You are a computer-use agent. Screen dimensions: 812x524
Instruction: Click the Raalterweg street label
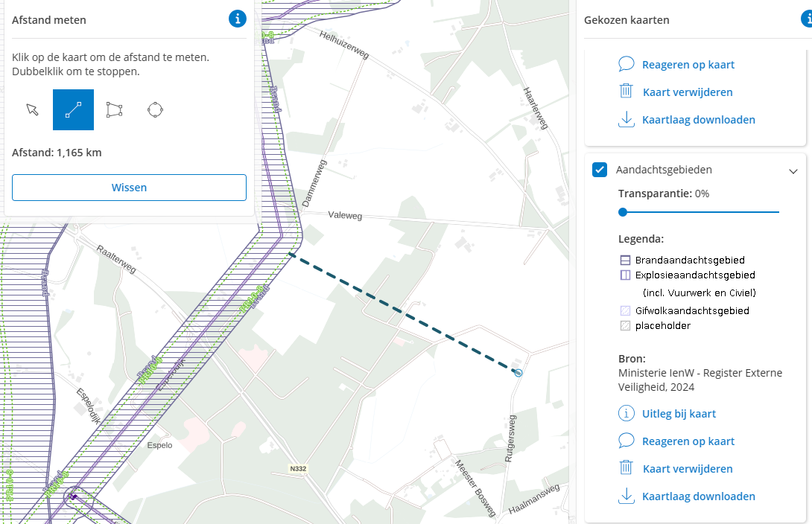[x=116, y=259]
